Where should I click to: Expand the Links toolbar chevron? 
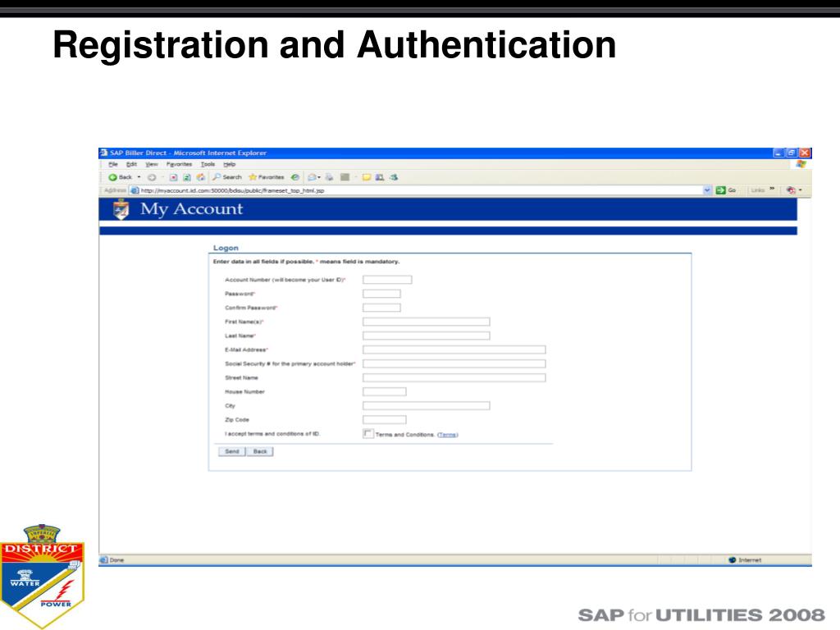[x=772, y=189]
